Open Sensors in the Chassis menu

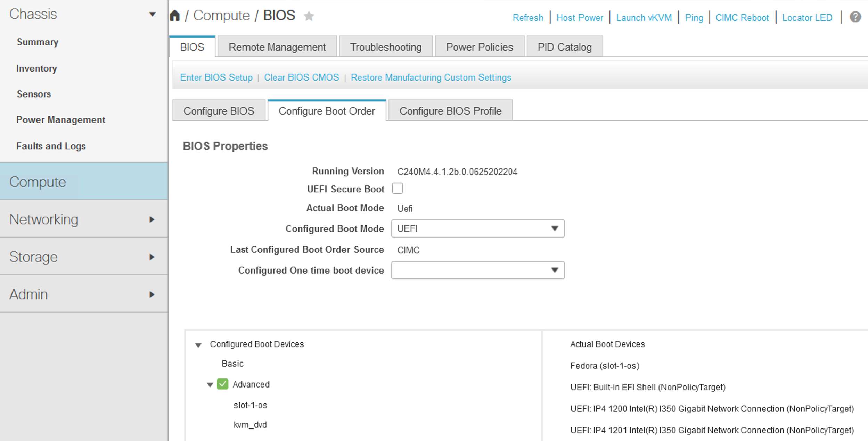(x=34, y=94)
